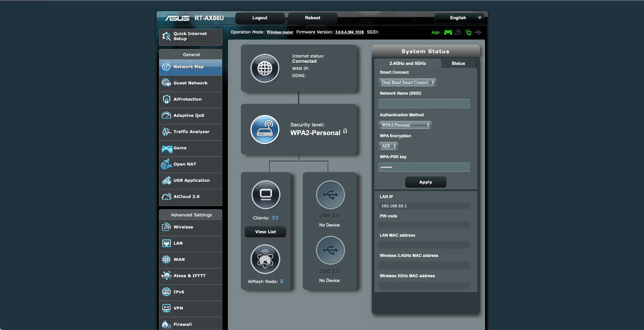The height and width of the screenshot is (330, 644).
Task: Click the upper USB 3.0 port icon
Action: pyautogui.click(x=330, y=195)
